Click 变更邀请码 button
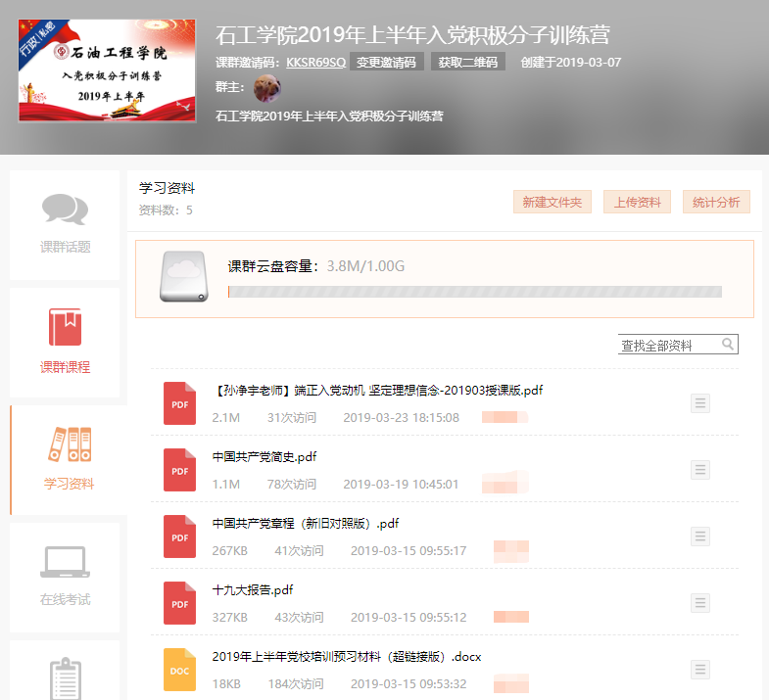 pyautogui.click(x=387, y=63)
